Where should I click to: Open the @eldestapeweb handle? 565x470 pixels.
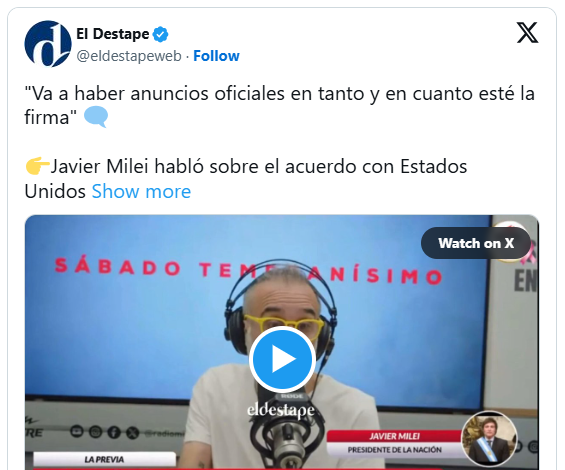(129, 56)
